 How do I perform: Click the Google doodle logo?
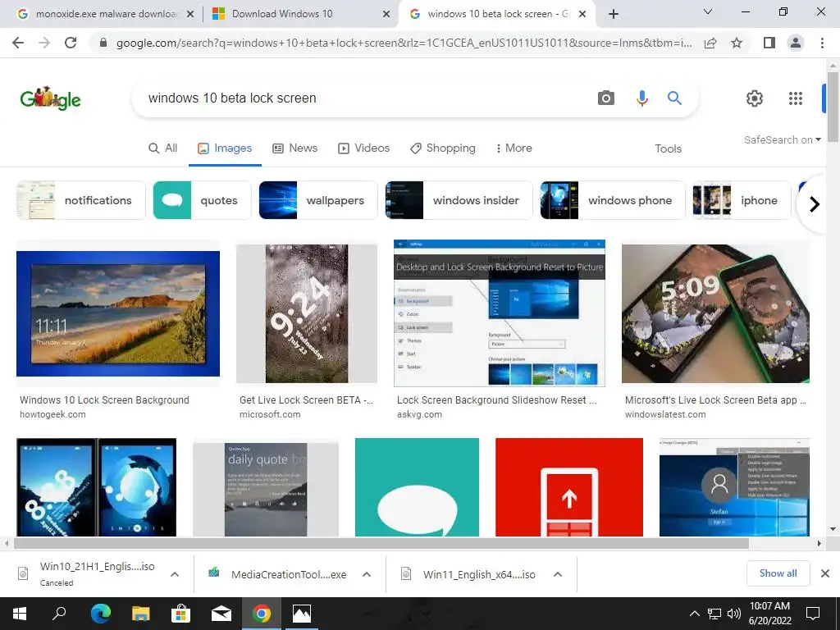(50, 98)
